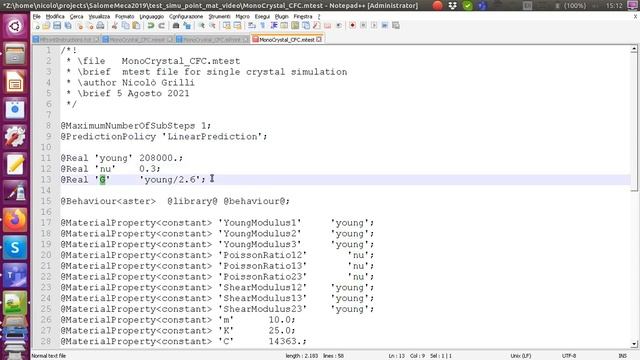Click the INS mode indicator in status bar

click(622, 356)
